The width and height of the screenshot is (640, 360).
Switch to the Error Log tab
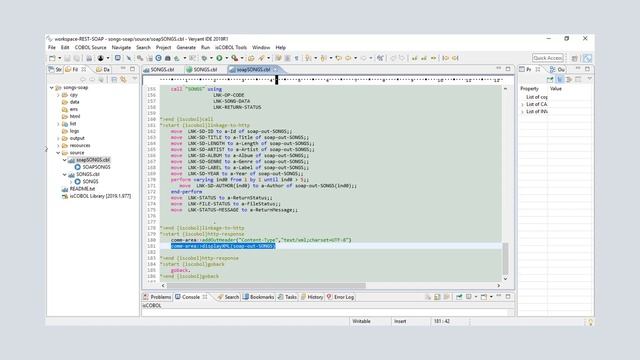[x=340, y=297]
